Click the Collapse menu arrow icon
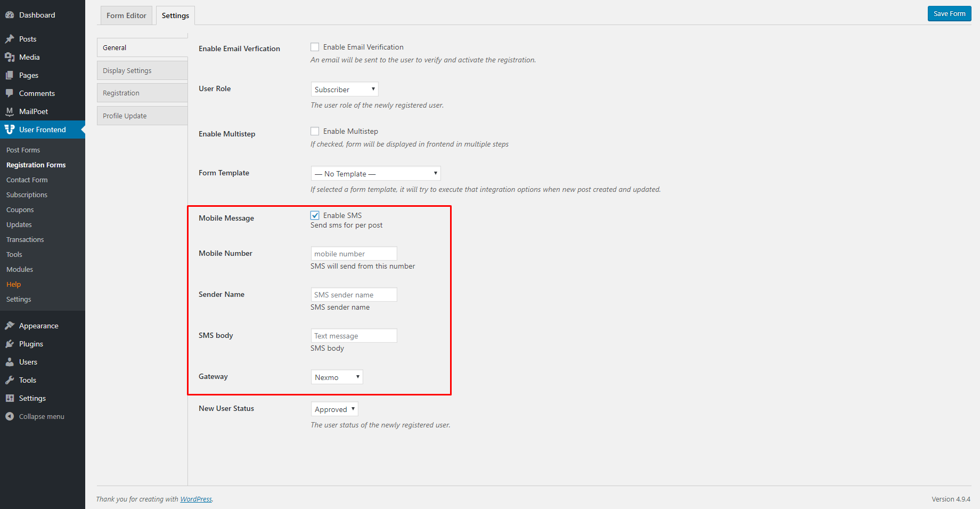The image size is (980, 509). click(x=10, y=416)
